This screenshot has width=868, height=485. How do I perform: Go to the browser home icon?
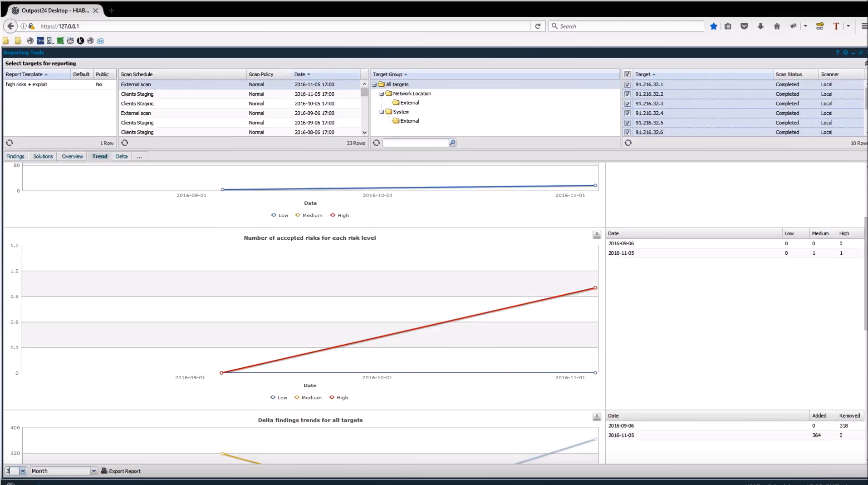(777, 26)
